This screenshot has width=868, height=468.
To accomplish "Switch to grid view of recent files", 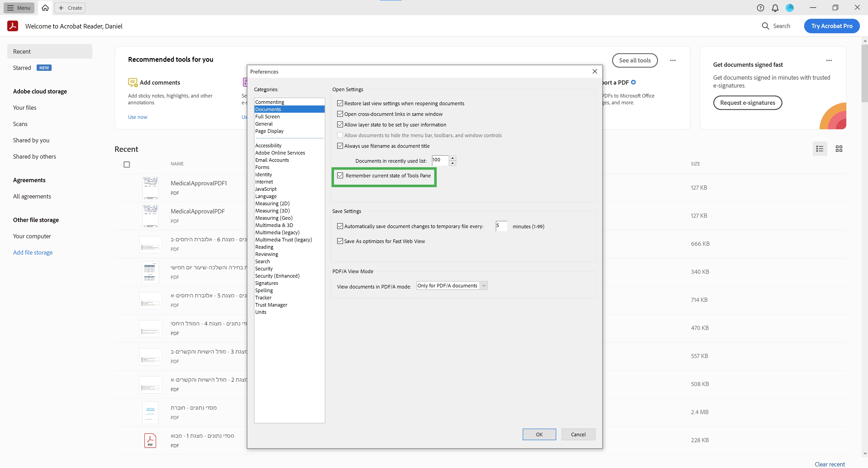I will [839, 149].
